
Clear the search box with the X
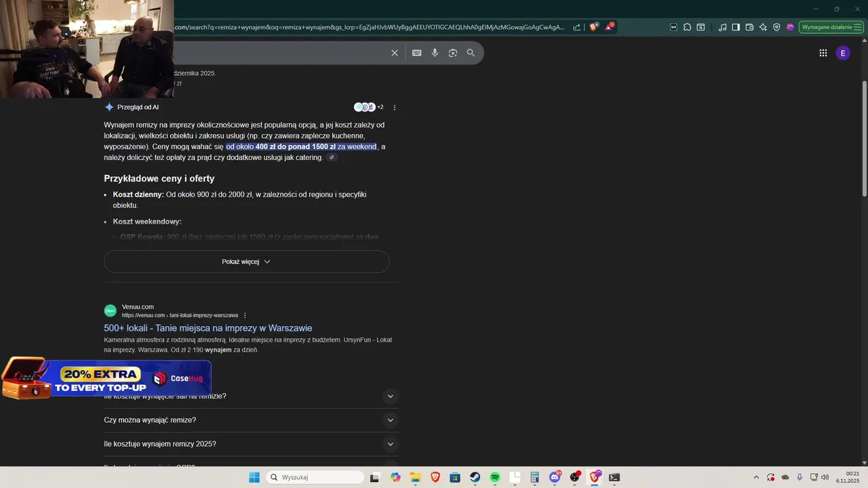click(x=395, y=53)
